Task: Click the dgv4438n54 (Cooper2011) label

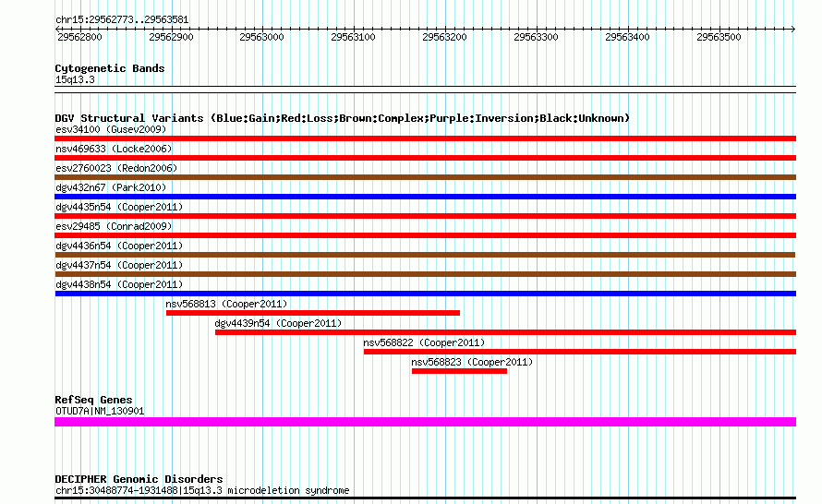Action: 119,284
